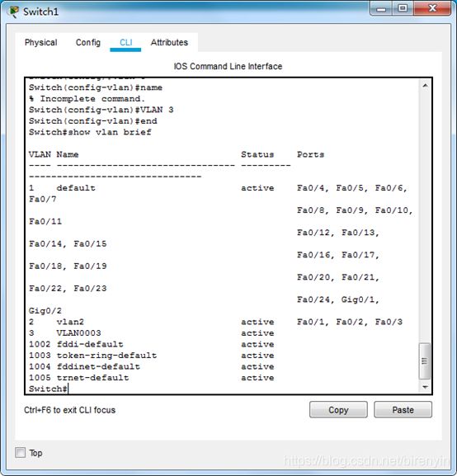The height and width of the screenshot is (476, 457).
Task: Close the Switch1 window
Action: click(x=432, y=8)
